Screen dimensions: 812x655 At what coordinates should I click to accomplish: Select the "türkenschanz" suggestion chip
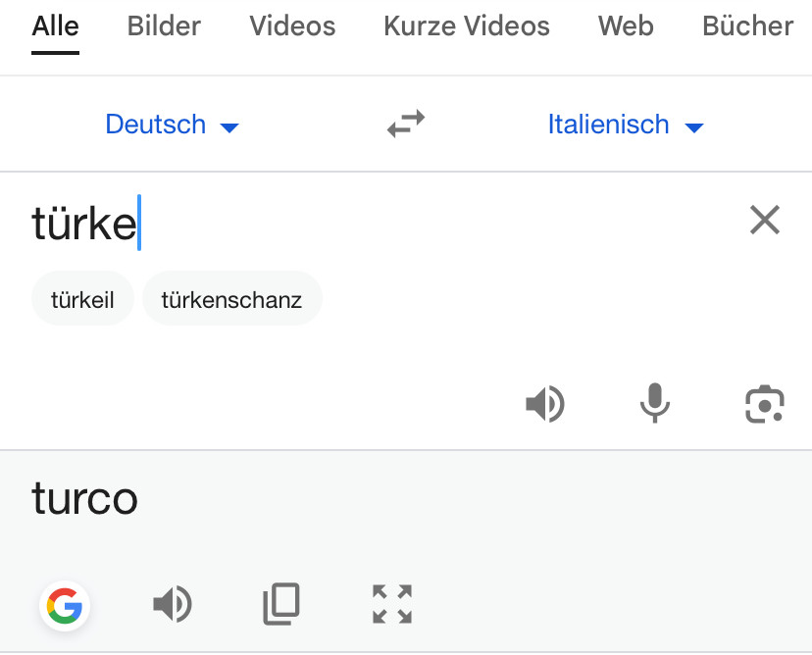pyautogui.click(x=231, y=299)
